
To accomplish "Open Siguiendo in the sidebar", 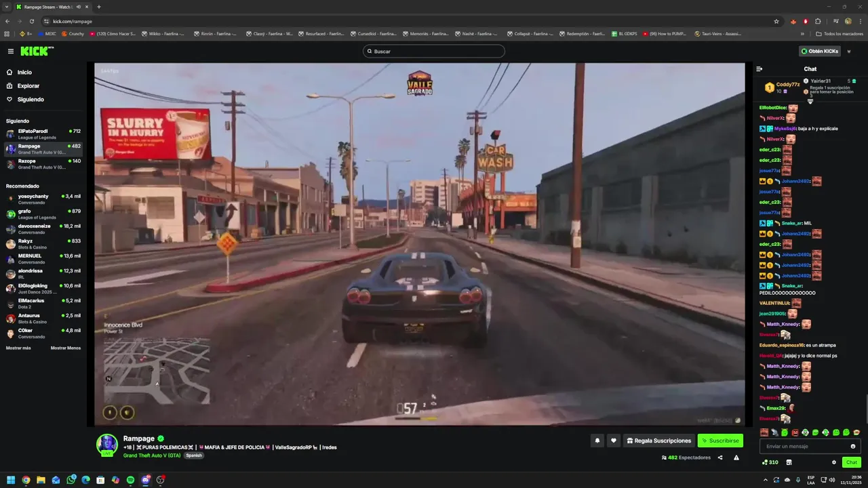I will (x=31, y=100).
